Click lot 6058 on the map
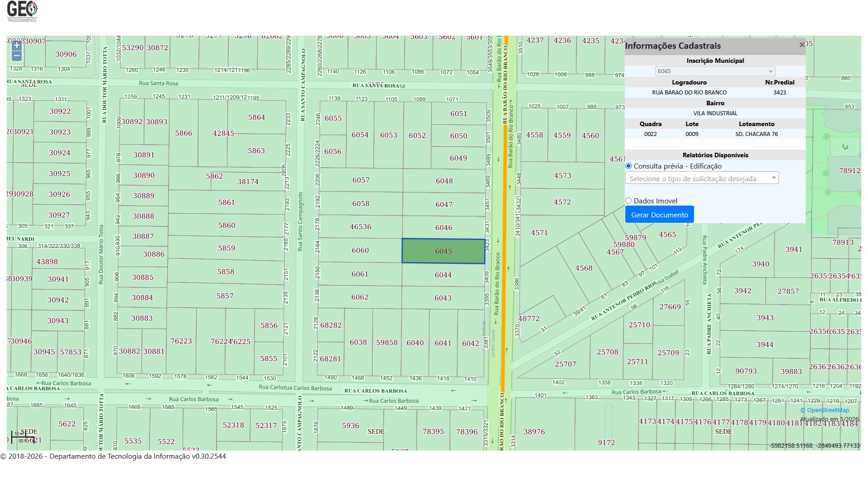 pos(361,203)
